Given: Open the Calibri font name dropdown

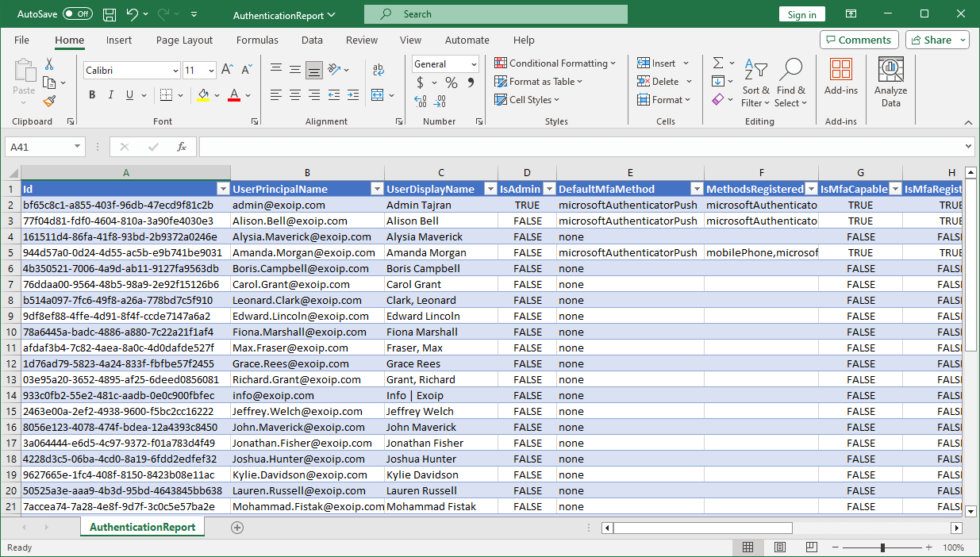Looking at the screenshot, I should click(x=175, y=71).
